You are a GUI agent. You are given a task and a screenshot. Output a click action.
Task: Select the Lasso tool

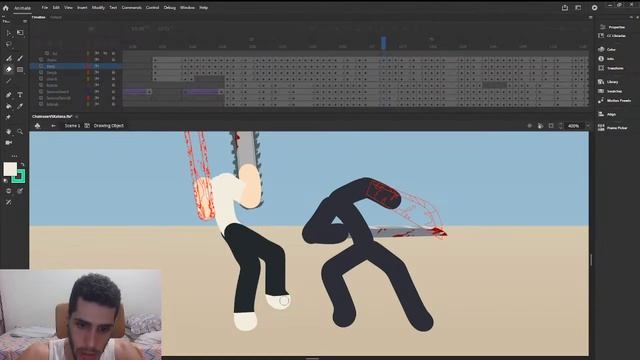coord(9,44)
